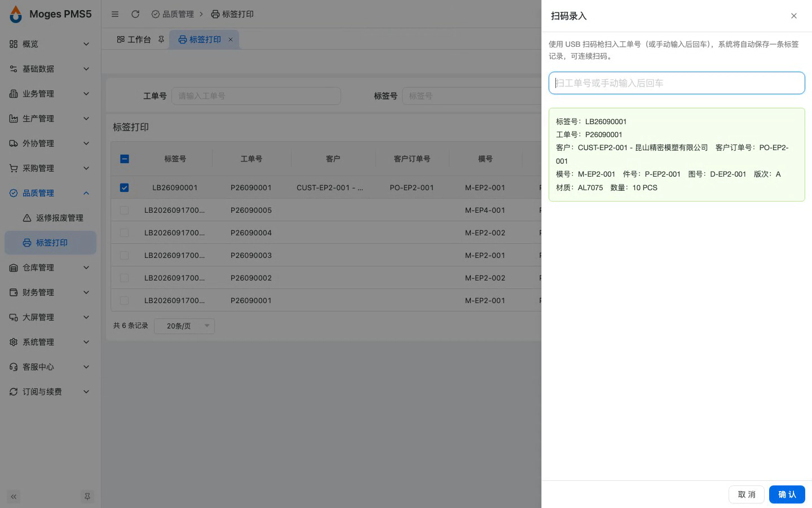
Task: Click the 系统管理 gear icon
Action: (x=14, y=342)
